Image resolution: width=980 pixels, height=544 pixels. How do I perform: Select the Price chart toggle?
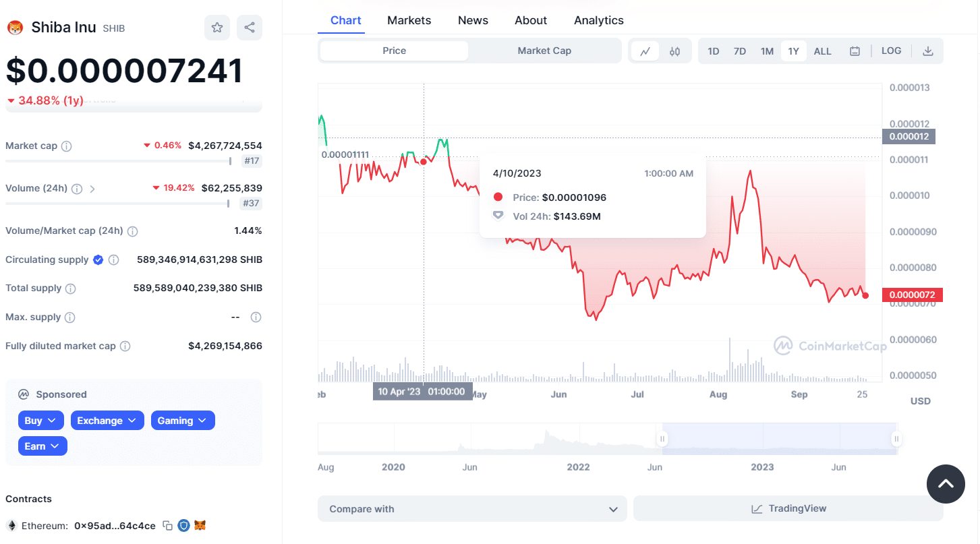pos(394,51)
